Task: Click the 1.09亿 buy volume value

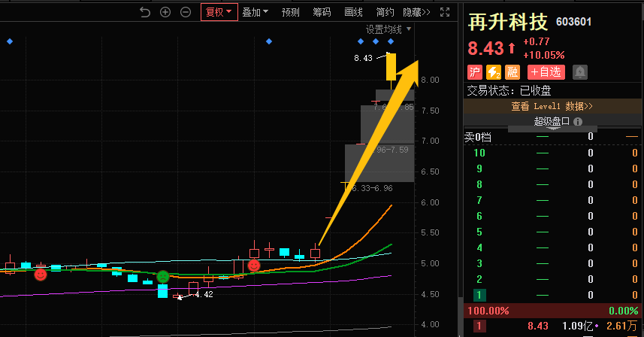Action: [577, 326]
